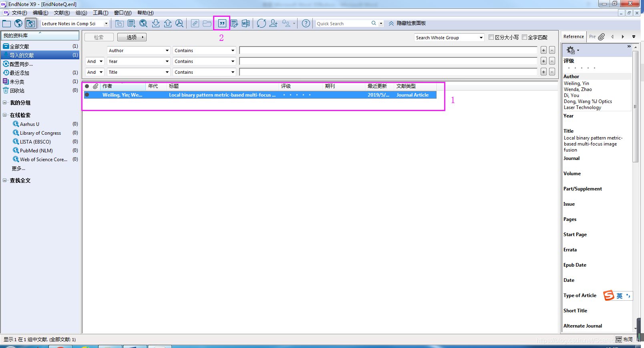
Task: Toggle read status dot of the Weiling reference
Action: pyautogui.click(x=87, y=95)
